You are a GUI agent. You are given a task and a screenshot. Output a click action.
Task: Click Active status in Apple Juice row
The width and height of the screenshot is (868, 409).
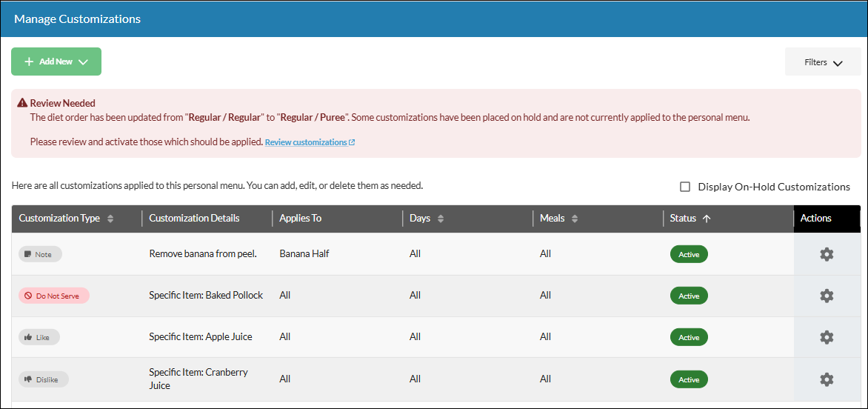tap(689, 337)
